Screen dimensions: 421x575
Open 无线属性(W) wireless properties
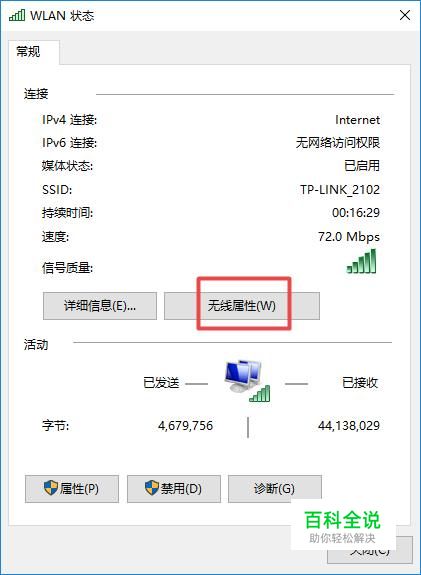pos(242,306)
